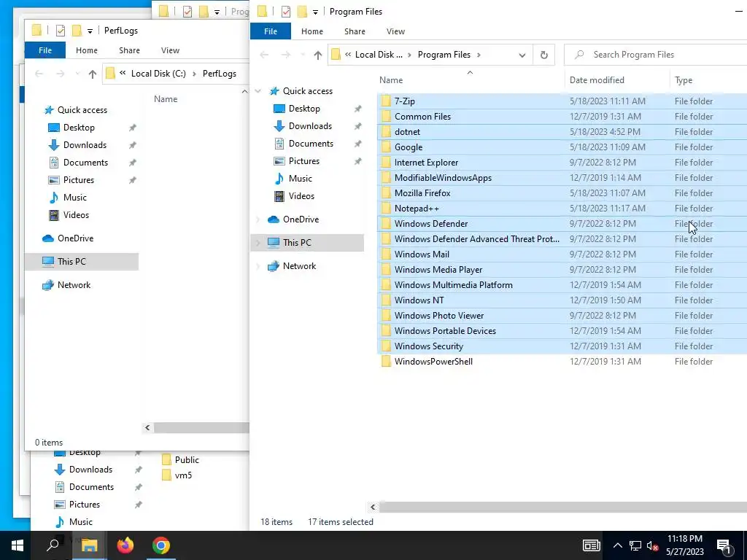
Task: Open Properties quick-access icon in Program Files title bar
Action: click(x=286, y=12)
